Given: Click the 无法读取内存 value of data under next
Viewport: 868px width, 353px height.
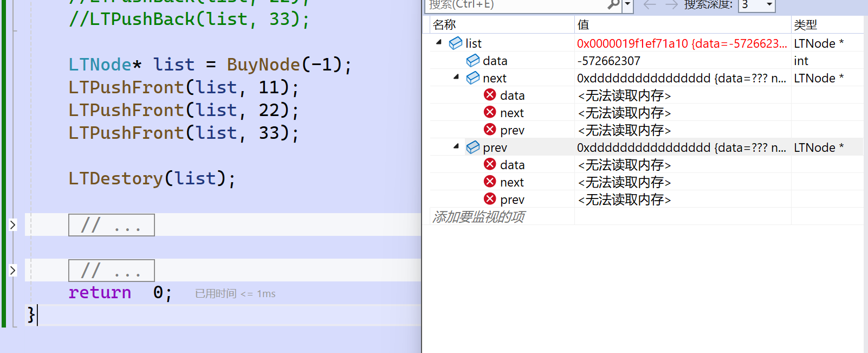Looking at the screenshot, I should coord(624,95).
